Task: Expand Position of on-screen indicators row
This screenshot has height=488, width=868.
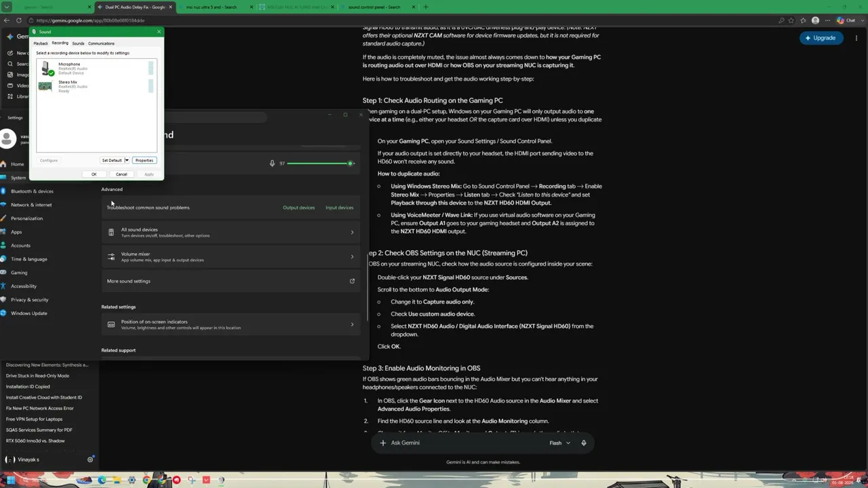Action: pos(231,325)
